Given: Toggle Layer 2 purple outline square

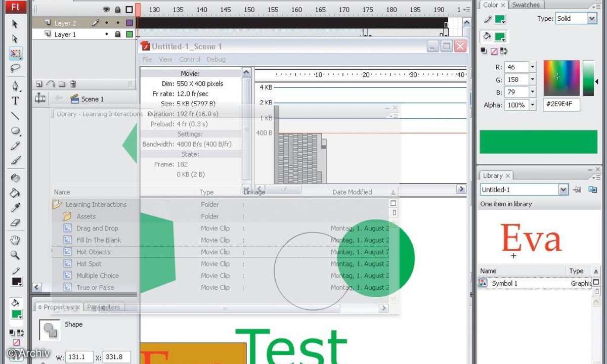Looking at the screenshot, I should (x=129, y=23).
